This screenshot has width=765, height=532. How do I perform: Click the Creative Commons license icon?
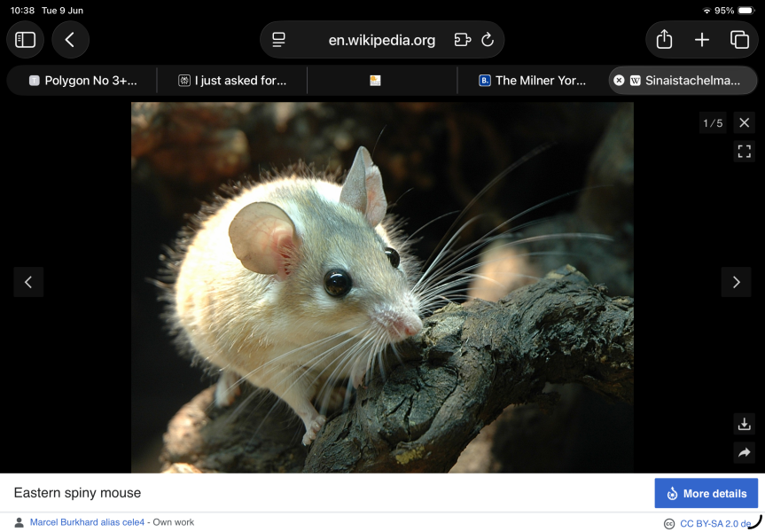(x=669, y=524)
